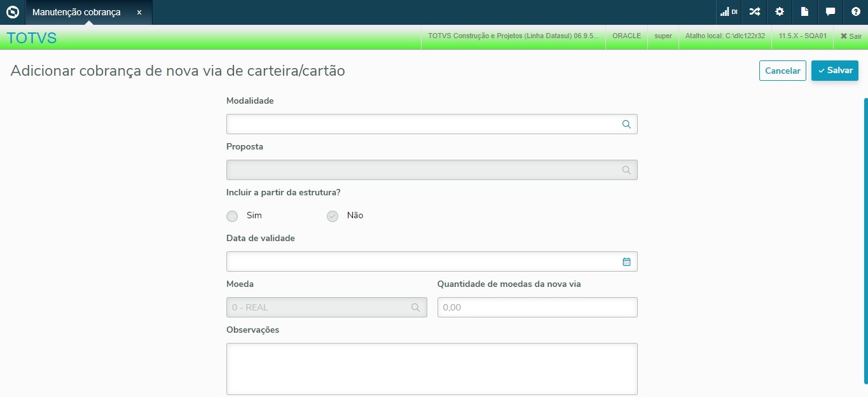The height and width of the screenshot is (397, 868).
Task: Click the page title Adicionar cobrança heading
Action: click(x=177, y=71)
